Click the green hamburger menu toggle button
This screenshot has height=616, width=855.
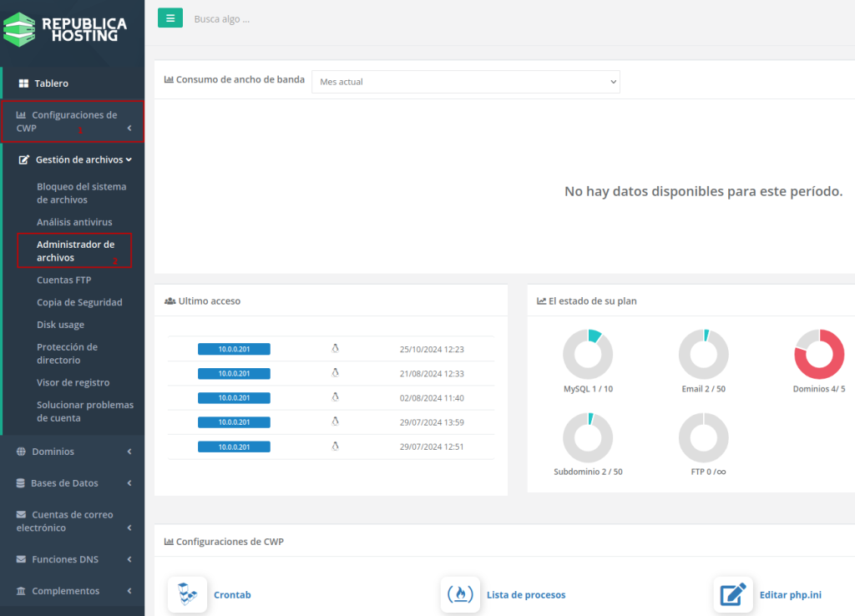pyautogui.click(x=169, y=18)
